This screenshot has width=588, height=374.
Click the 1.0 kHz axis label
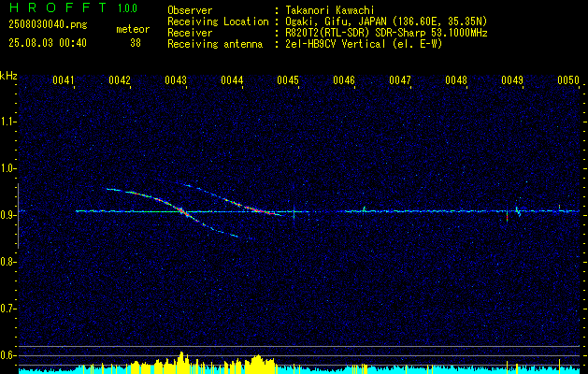pos(7,168)
